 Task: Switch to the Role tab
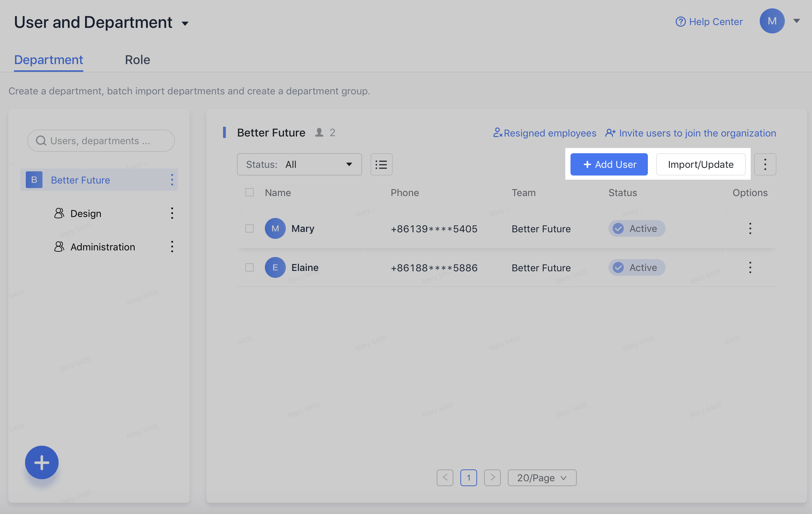coord(138,60)
